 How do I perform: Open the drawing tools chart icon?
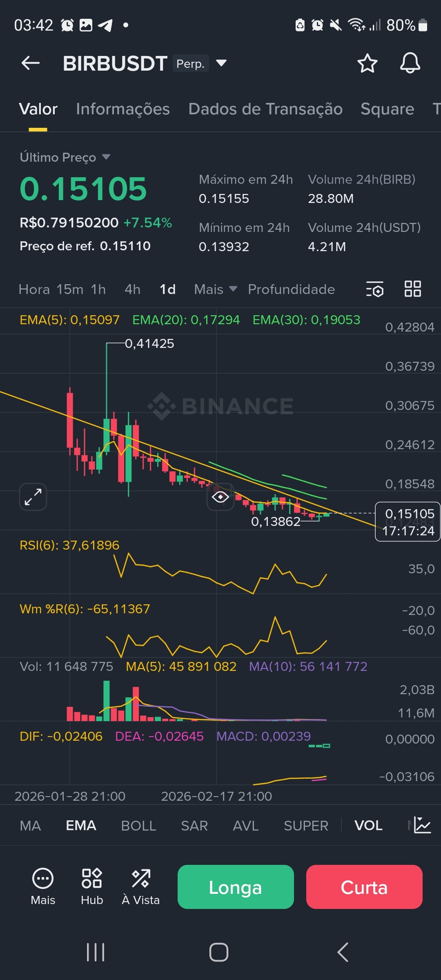click(x=422, y=825)
